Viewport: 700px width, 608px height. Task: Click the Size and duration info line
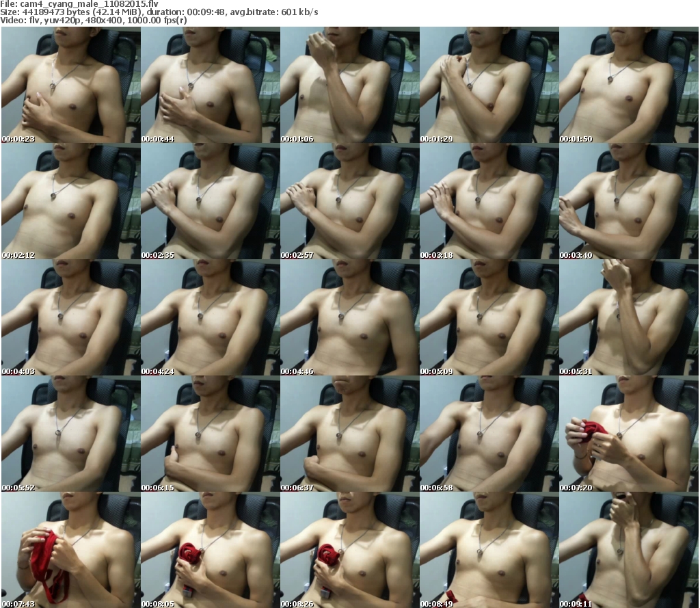click(159, 12)
